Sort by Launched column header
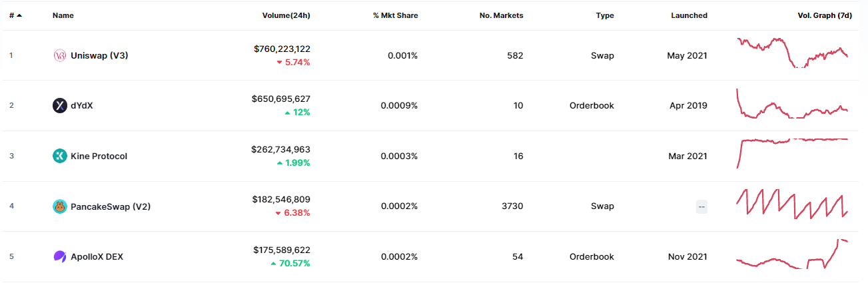The width and height of the screenshot is (868, 285). click(x=689, y=15)
